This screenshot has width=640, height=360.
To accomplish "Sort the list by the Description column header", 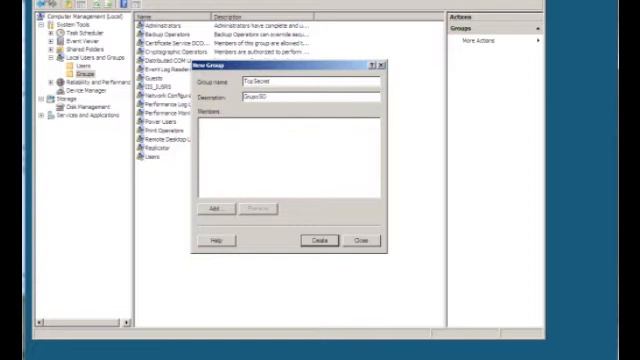I will tap(262, 17).
